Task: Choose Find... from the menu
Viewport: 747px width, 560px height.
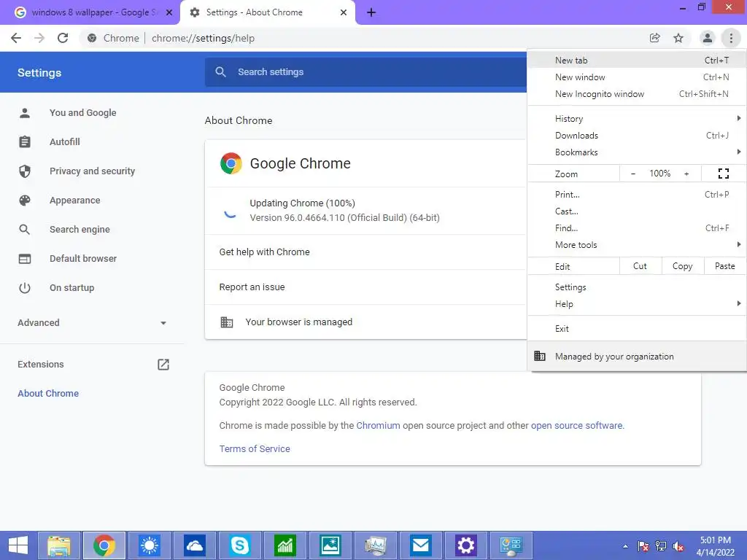Action: 637,228
